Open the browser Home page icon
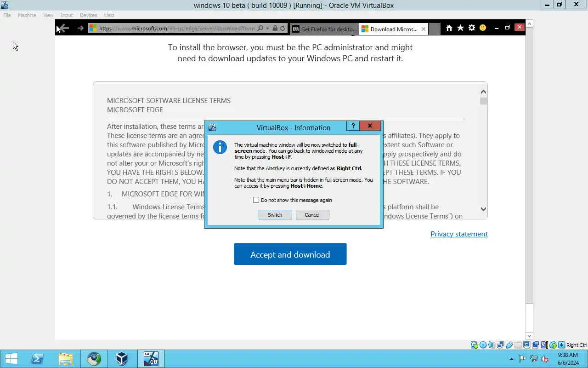This screenshot has height=368, width=588. [449, 28]
